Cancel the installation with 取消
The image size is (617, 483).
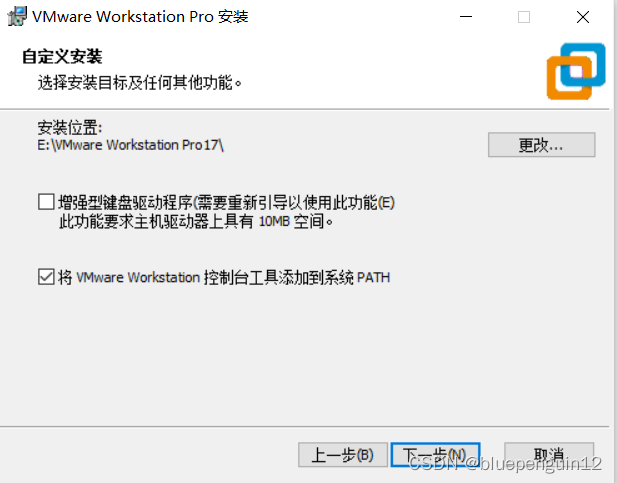point(549,455)
